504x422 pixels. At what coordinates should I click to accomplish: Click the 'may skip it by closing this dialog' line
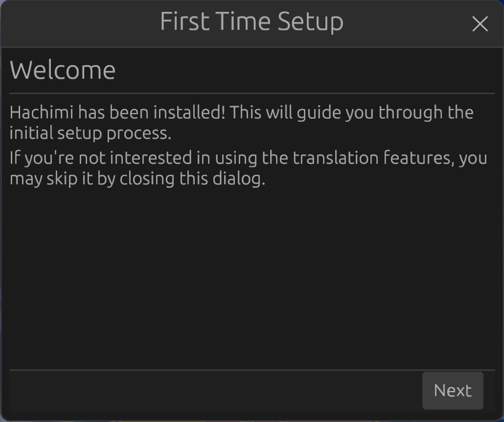[137, 178]
